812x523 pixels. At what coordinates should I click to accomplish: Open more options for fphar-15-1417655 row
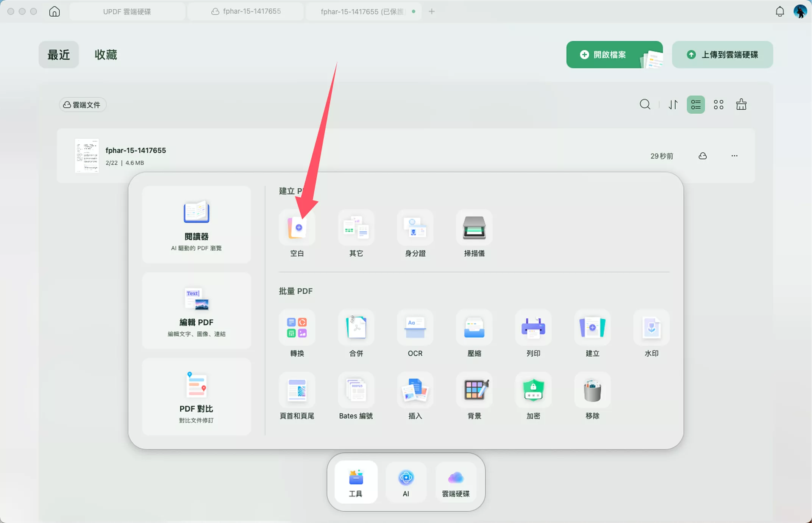[x=734, y=156]
